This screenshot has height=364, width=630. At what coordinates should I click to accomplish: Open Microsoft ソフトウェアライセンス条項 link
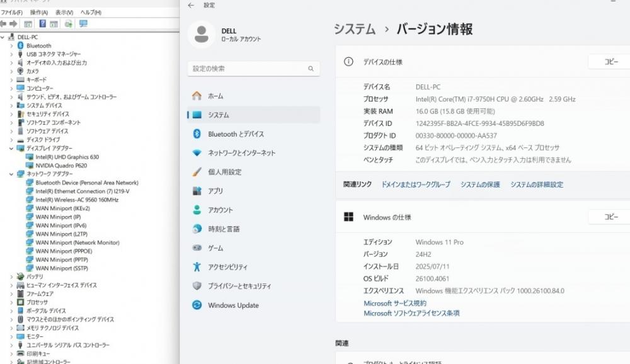click(x=411, y=314)
